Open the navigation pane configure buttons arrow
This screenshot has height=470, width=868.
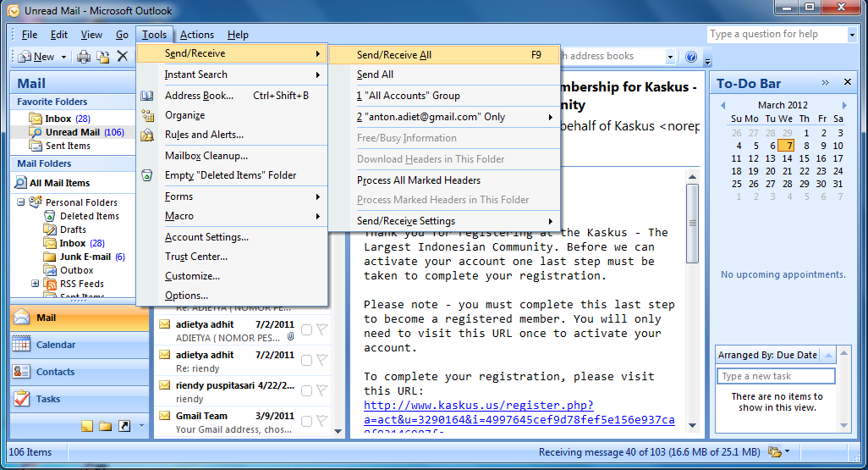point(141,426)
